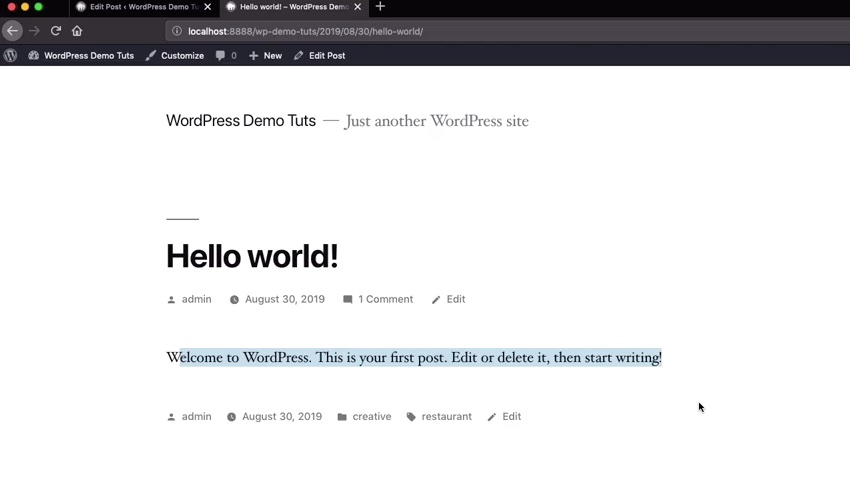Click Edit Post in the admin bar

tap(327, 55)
